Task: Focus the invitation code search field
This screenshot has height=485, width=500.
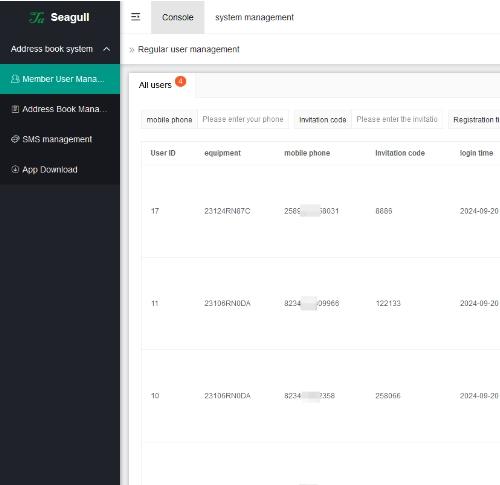Action: point(397,119)
